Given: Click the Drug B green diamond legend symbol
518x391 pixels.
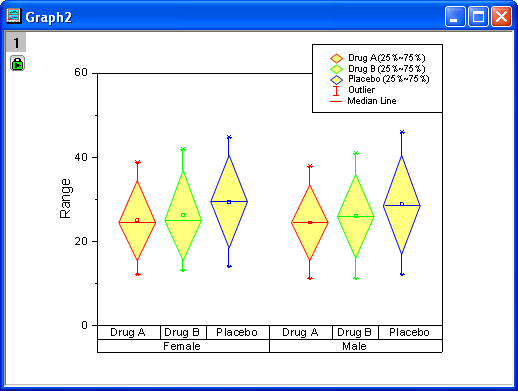Looking at the screenshot, I should tap(336, 69).
